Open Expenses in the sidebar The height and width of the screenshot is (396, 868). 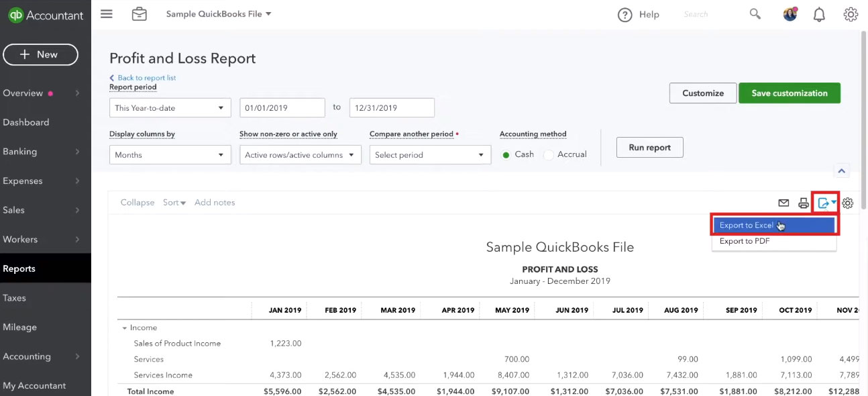pos(45,181)
